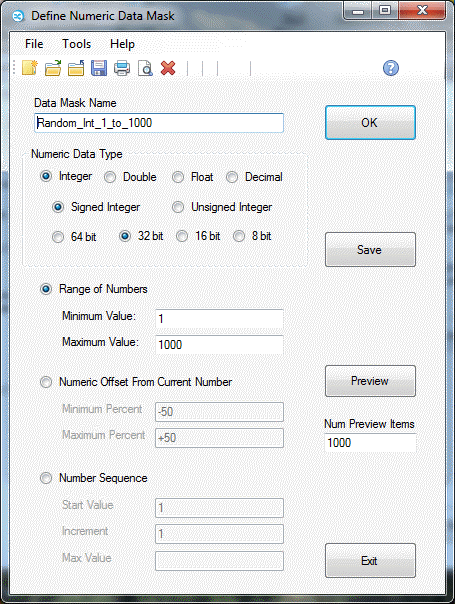The width and height of the screenshot is (455, 604).
Task: Click the printer toolbar icon
Action: point(122,68)
